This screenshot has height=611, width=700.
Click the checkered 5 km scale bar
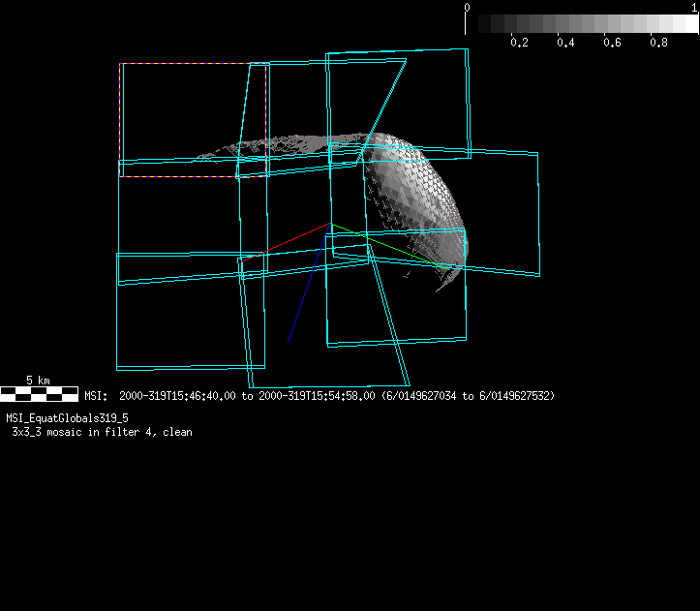tap(39, 393)
